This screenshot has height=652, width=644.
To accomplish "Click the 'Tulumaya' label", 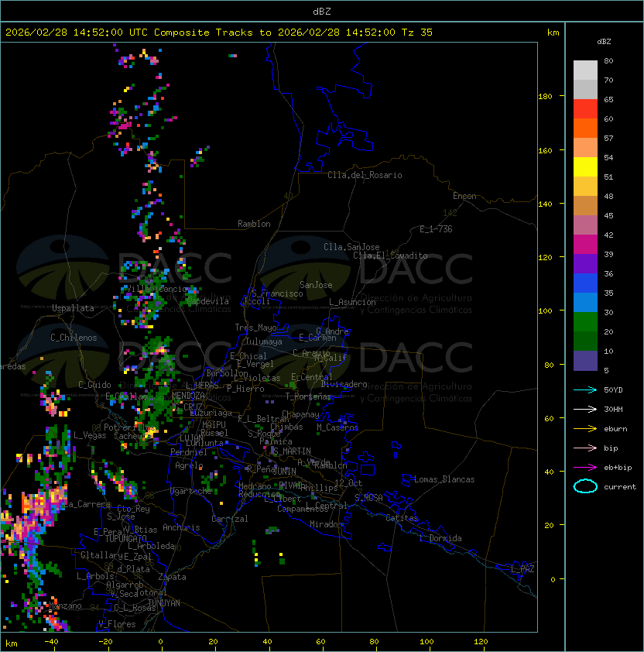I will point(264,341).
